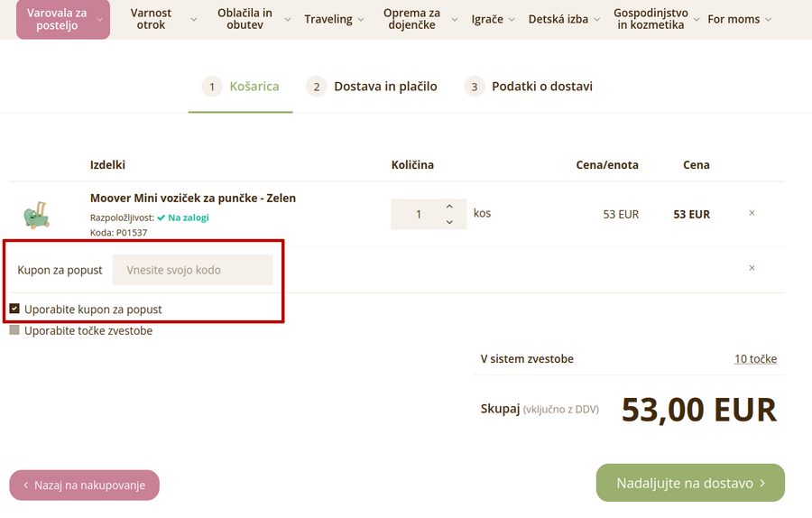
Task: Click the coupon code input field
Action: point(192,270)
